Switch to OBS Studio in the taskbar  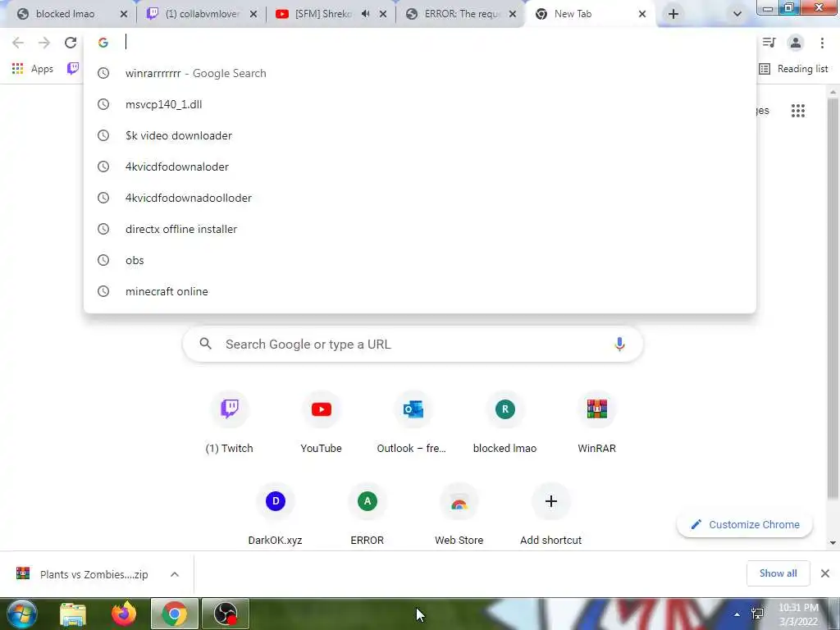(x=226, y=614)
